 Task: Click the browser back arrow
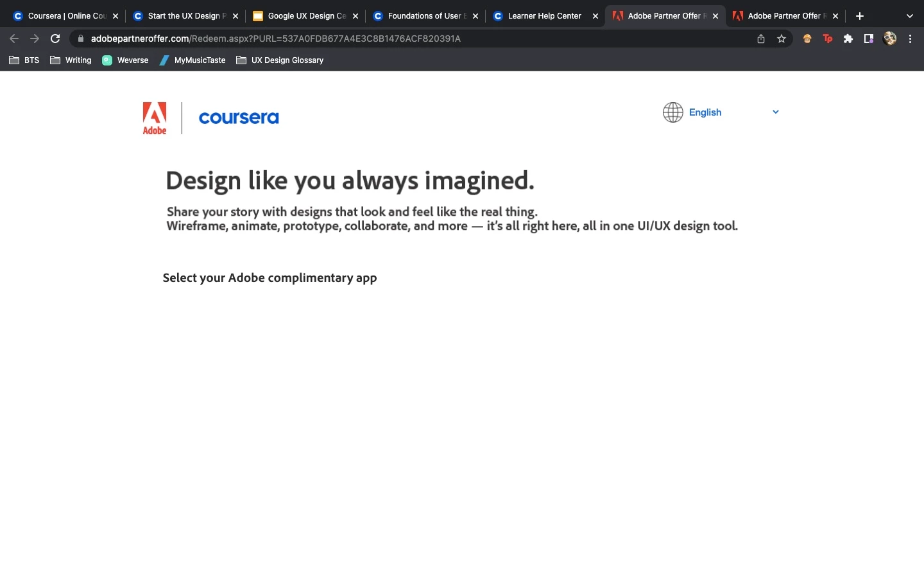pyautogui.click(x=14, y=39)
